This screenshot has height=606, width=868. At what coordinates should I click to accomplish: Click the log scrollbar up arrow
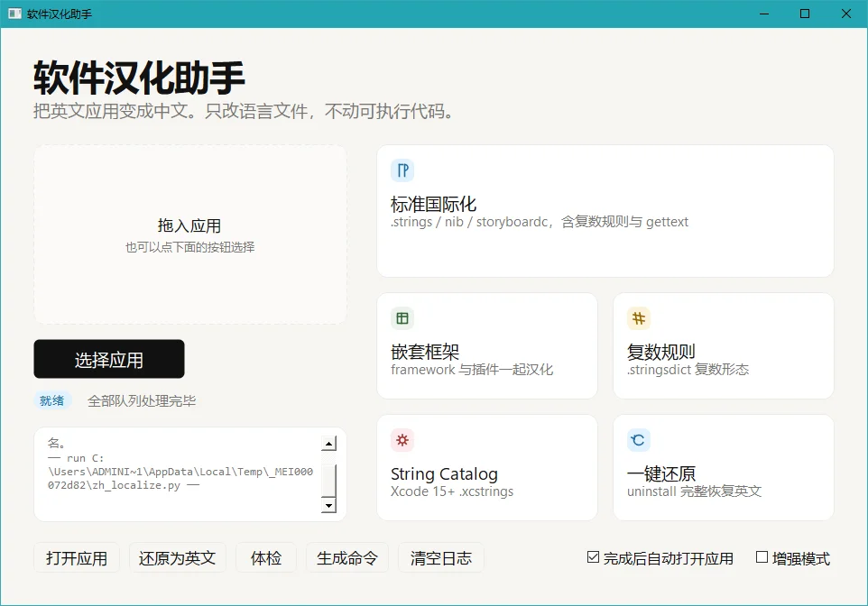pos(328,444)
